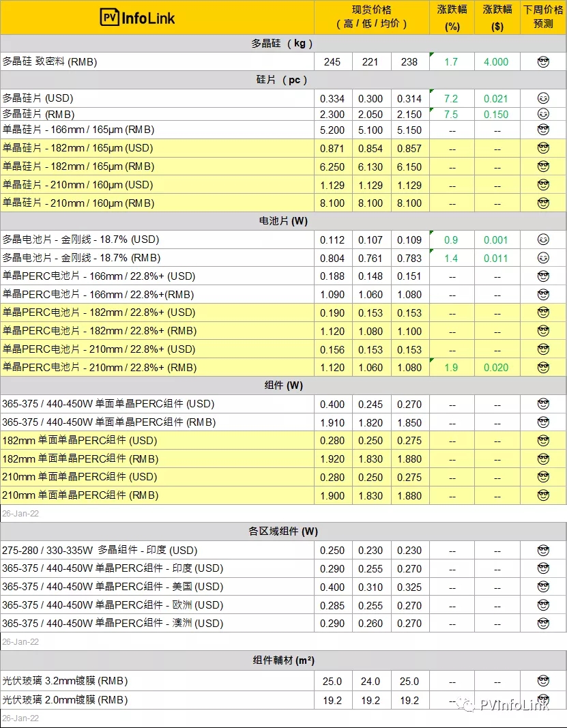
Task: Click the 0.325 average price for 美国
Action: click(409, 587)
